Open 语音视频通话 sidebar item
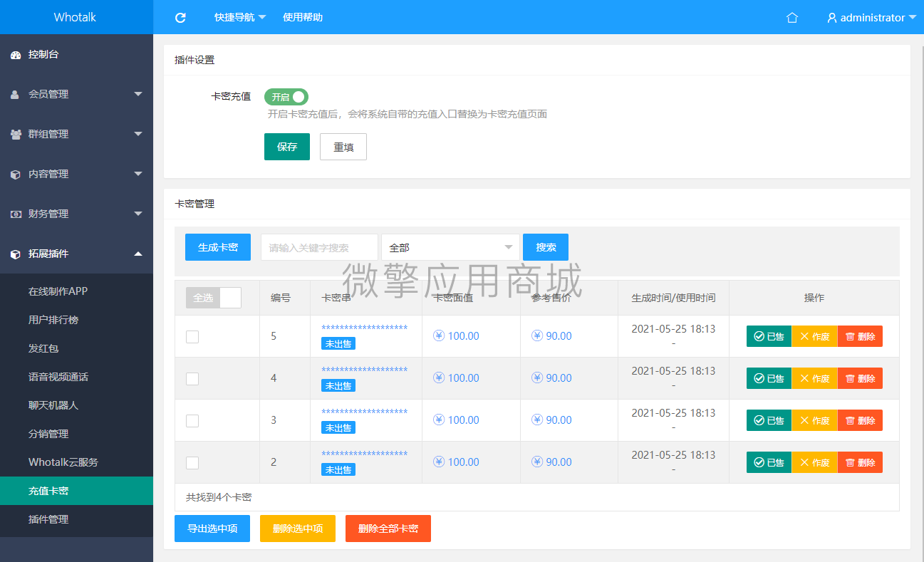Viewport: 924px width, 562px height. 76,377
